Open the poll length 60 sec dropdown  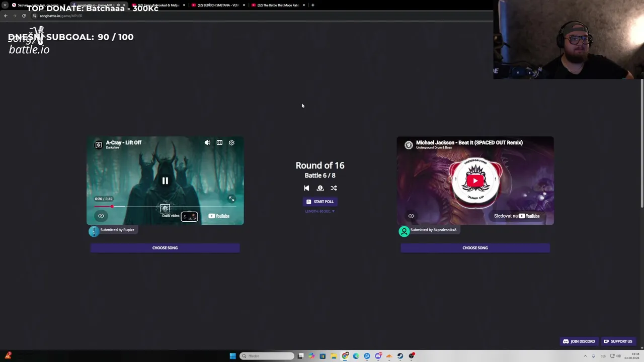(x=320, y=211)
